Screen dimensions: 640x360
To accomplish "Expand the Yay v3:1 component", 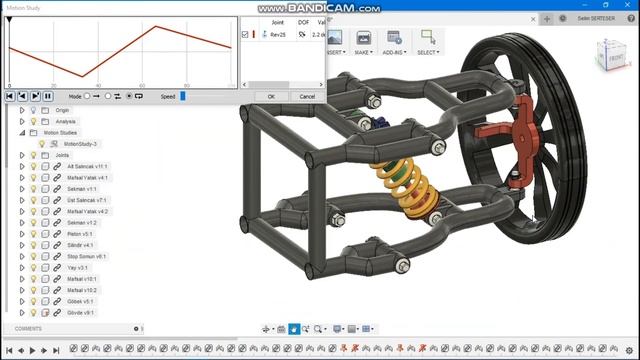I will tap(22, 268).
